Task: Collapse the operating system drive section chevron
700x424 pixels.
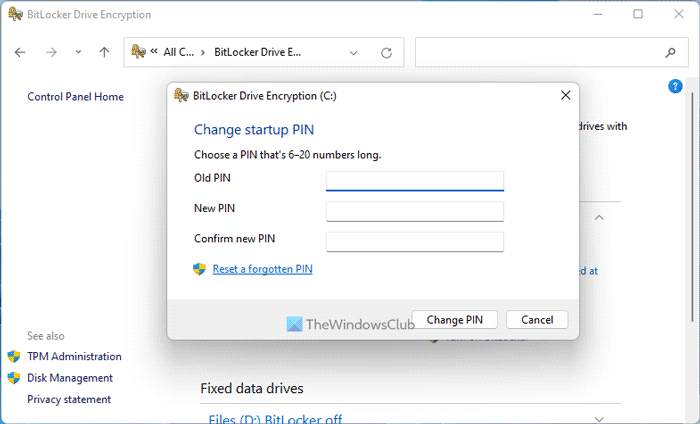Action: click(x=599, y=217)
